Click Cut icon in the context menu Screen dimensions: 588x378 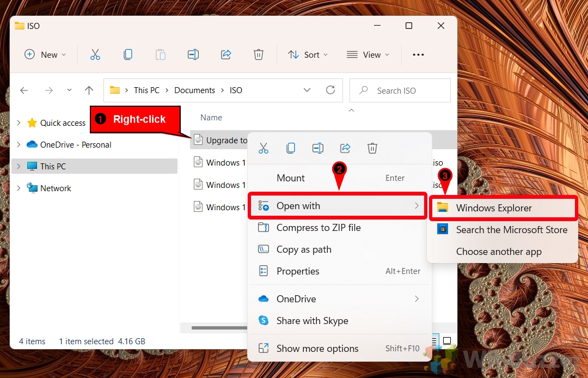(264, 148)
